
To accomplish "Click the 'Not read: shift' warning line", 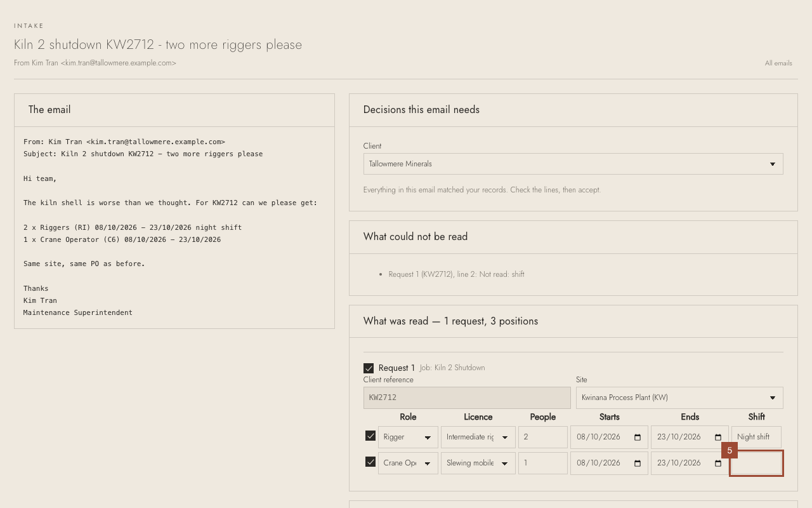I will click(x=457, y=274).
